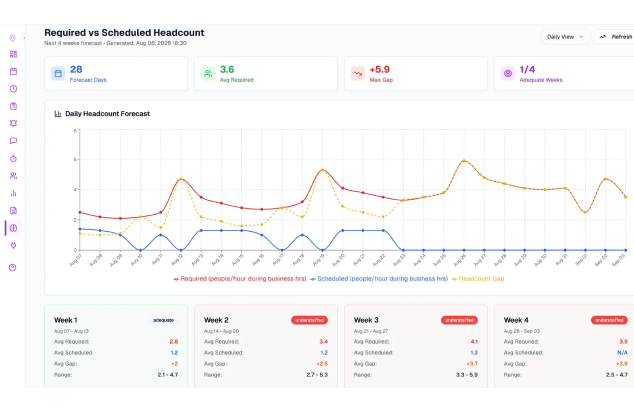Viewport: 634px width, 410px height.
Task: Click the Week 2 understaffed badge
Action: (309, 320)
